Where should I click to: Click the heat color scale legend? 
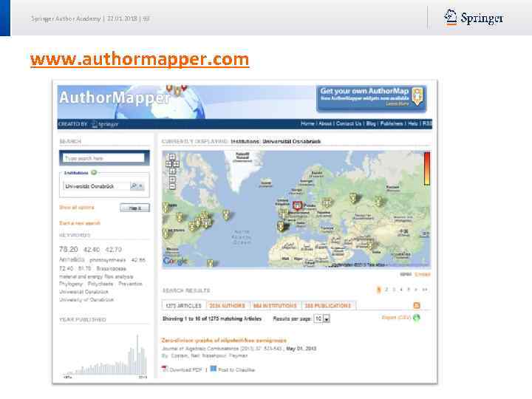coord(427,168)
